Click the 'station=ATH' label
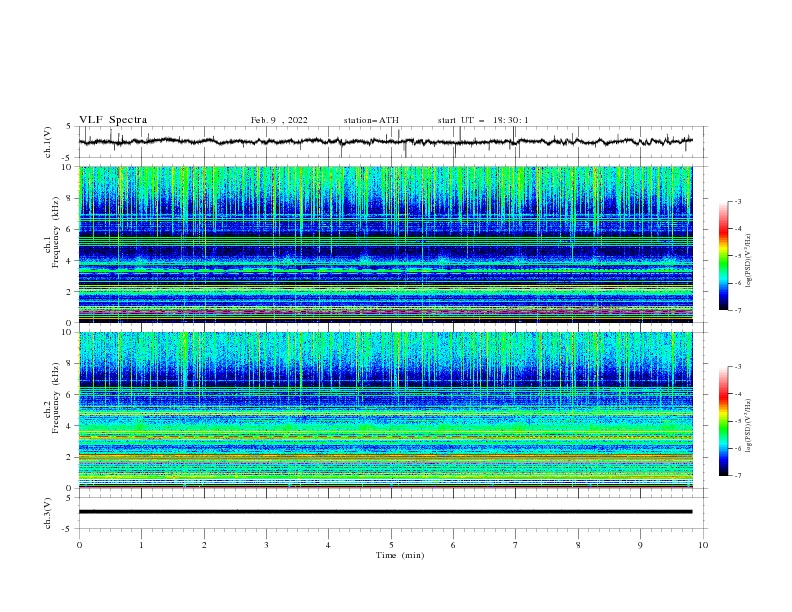 [x=371, y=120]
